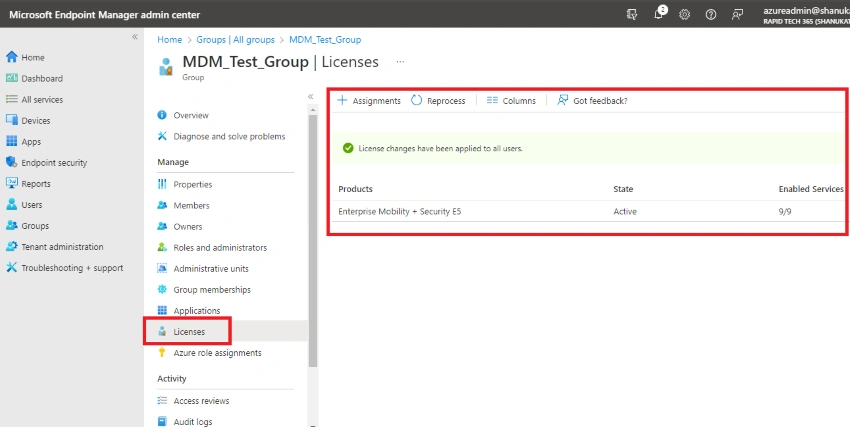Collapse the group menu pane
Image resolution: width=850 pixels, height=427 pixels.
point(311,96)
